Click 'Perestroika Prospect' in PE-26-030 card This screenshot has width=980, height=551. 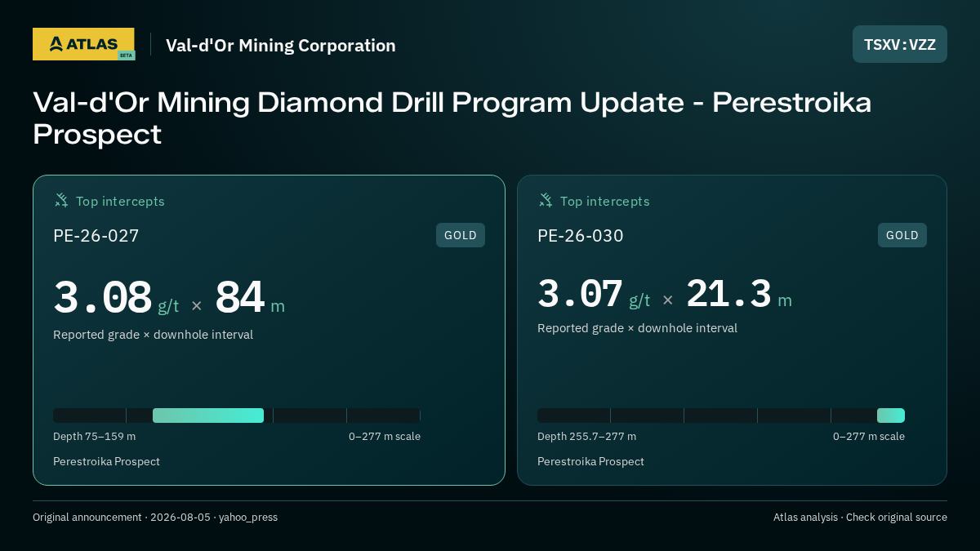click(x=591, y=462)
